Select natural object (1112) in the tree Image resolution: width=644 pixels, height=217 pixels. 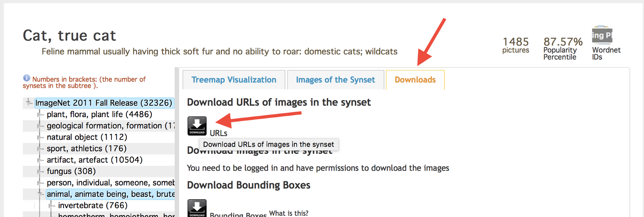[x=87, y=137]
